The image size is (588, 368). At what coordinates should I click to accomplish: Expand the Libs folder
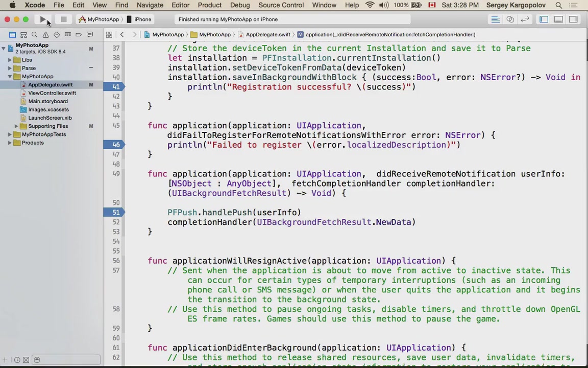(10, 60)
